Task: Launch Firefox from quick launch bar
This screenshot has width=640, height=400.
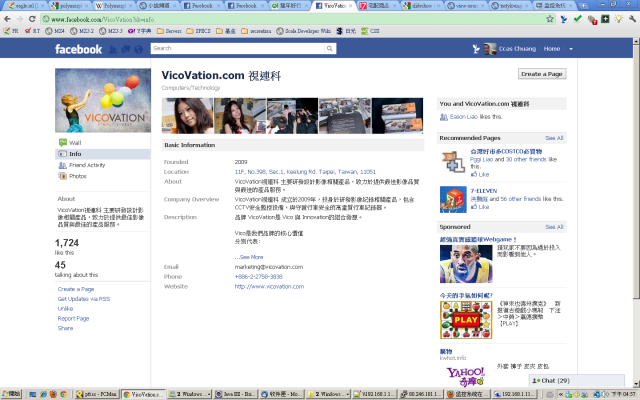Action: click(x=53, y=394)
